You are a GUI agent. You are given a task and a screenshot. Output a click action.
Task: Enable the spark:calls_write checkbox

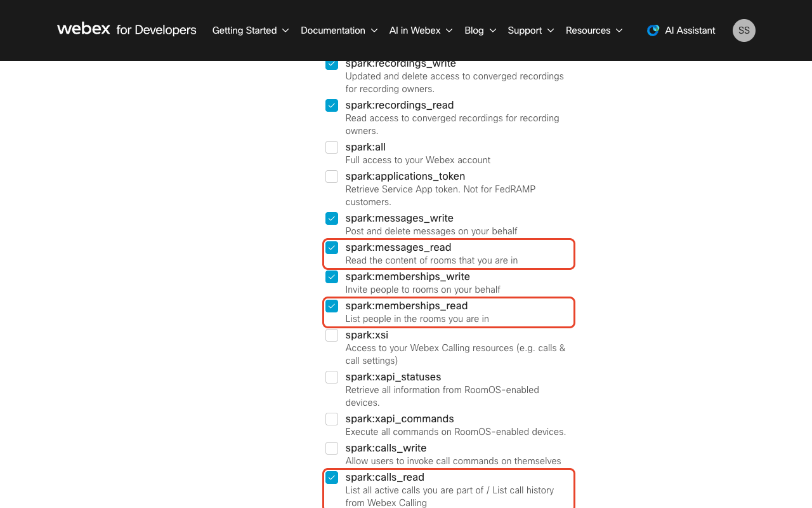tap(332, 448)
